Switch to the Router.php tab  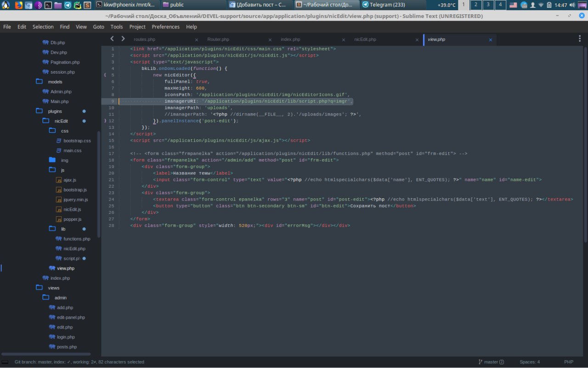tap(218, 40)
